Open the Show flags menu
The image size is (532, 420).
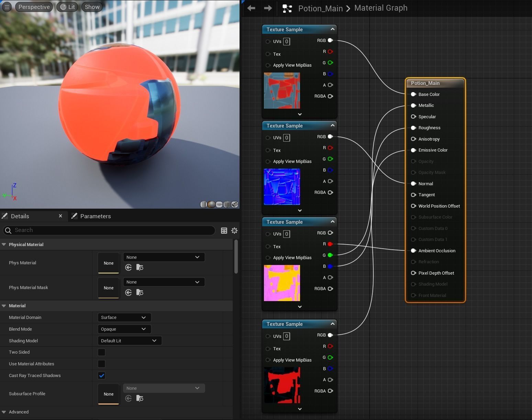coord(92,7)
